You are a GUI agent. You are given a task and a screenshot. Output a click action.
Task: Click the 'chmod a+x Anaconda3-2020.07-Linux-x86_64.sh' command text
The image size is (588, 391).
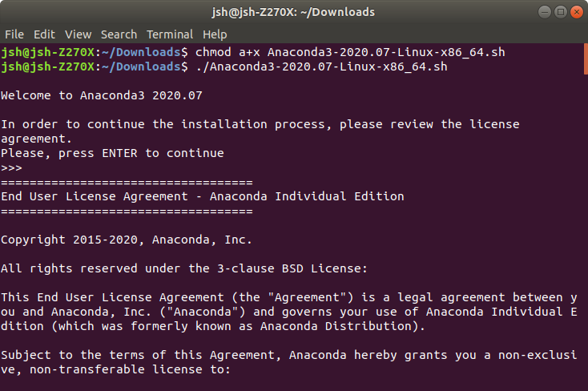coord(350,52)
